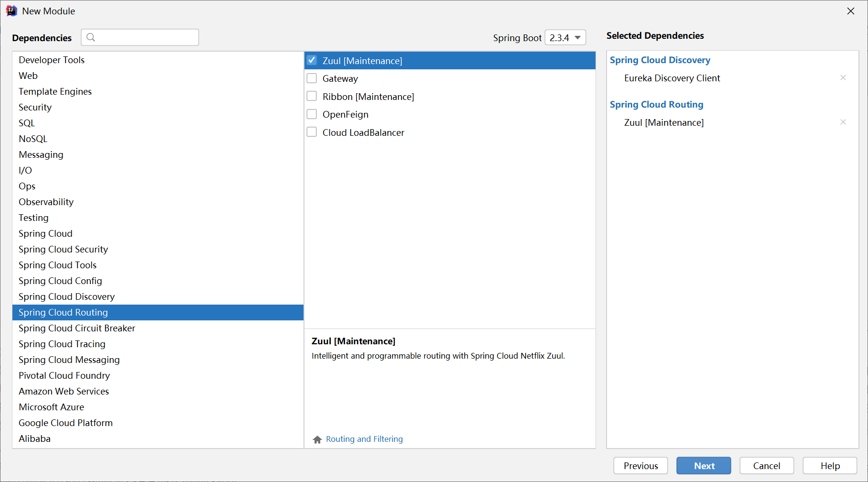The height and width of the screenshot is (482, 868).
Task: Remove Eureka Discovery Client with its X icon
Action: (843, 77)
